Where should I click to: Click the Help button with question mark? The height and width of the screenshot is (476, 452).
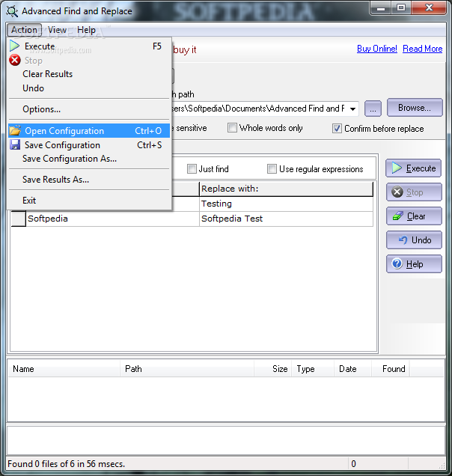pyautogui.click(x=414, y=264)
